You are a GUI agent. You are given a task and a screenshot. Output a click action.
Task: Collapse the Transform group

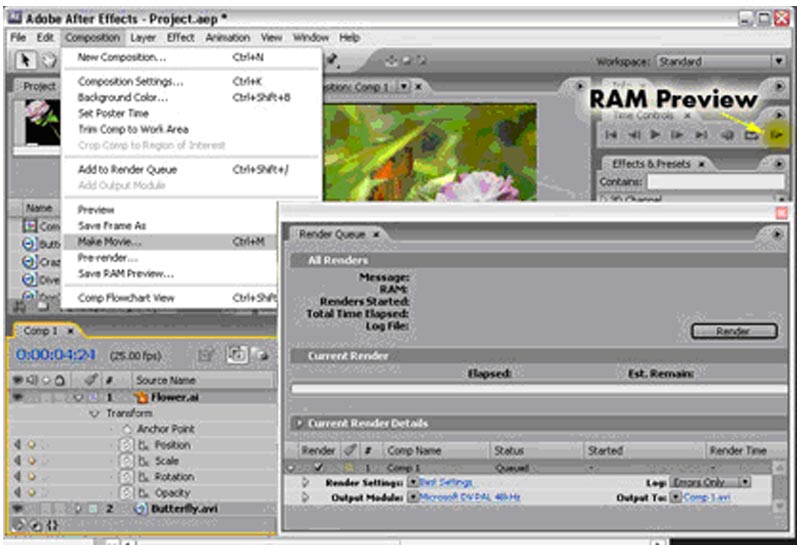point(94,413)
